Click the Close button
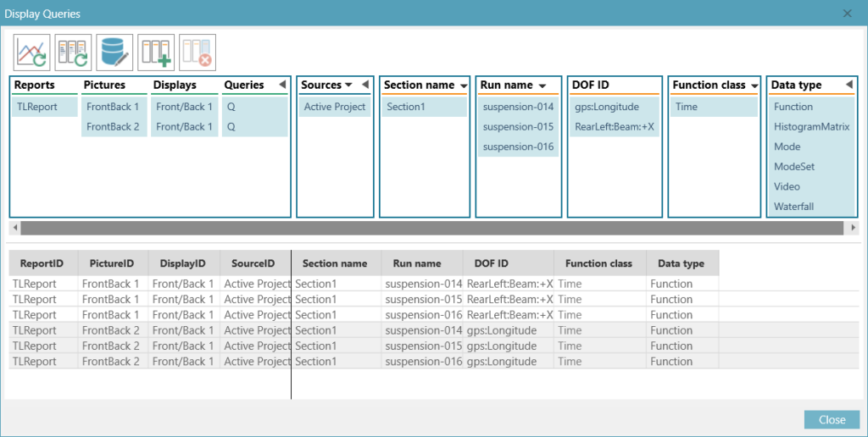 point(832,420)
